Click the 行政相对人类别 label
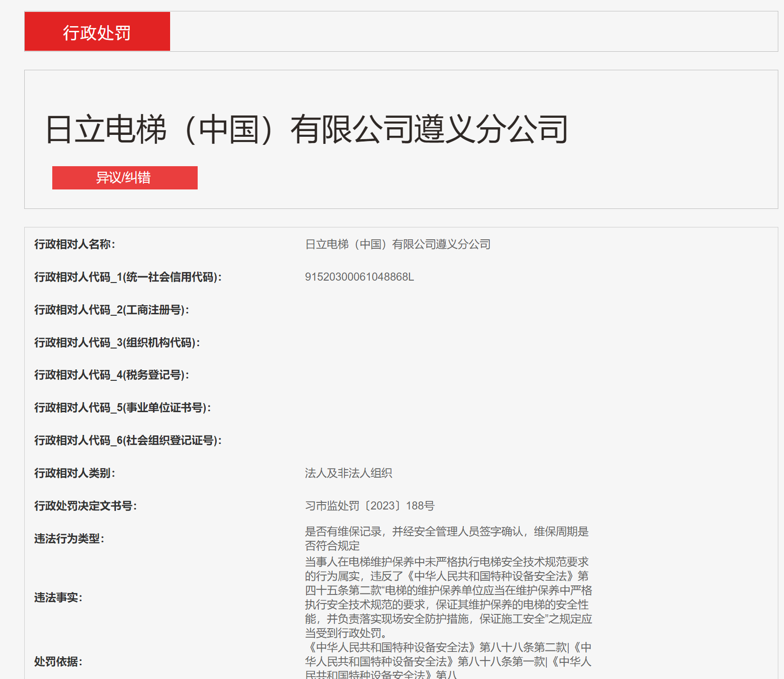 coord(75,473)
